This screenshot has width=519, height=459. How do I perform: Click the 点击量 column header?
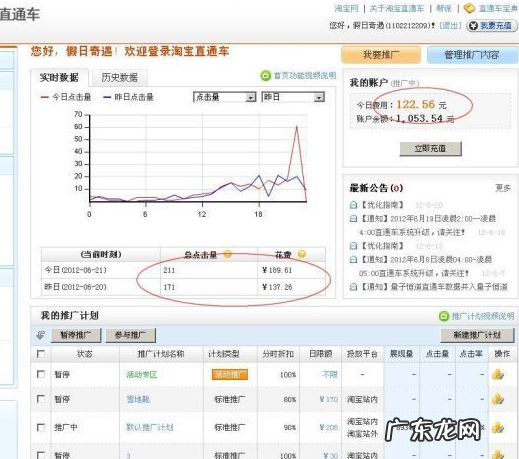[x=437, y=354]
